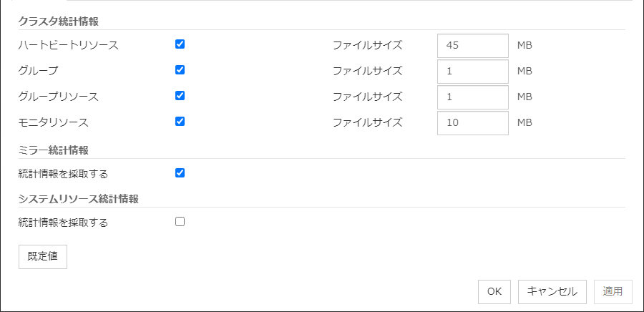The height and width of the screenshot is (312, 644).
Task: Uncheck the ハートビートリソース checkbox
Action: click(180, 44)
